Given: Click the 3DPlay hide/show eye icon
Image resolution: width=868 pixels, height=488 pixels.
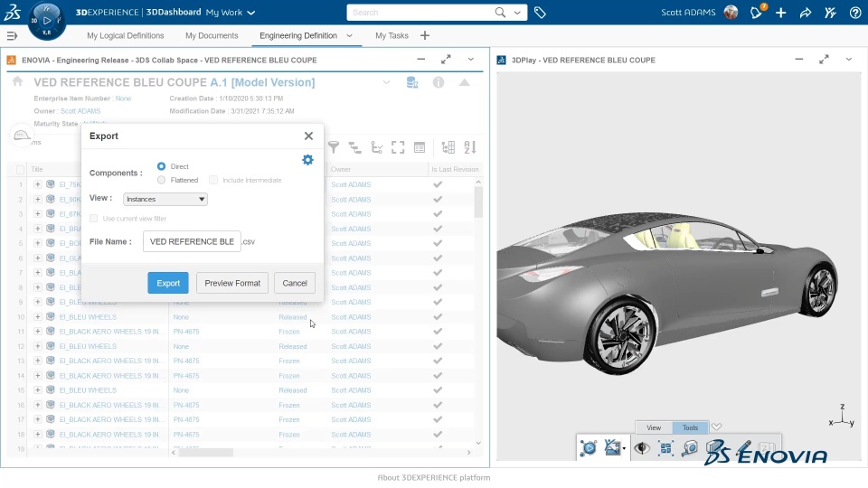Looking at the screenshot, I should (642, 448).
